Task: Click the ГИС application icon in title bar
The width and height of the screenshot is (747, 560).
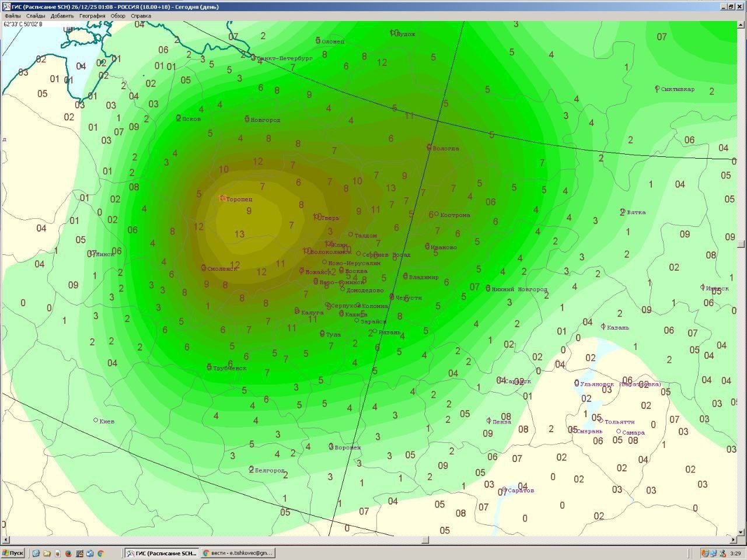Action: tap(6, 7)
